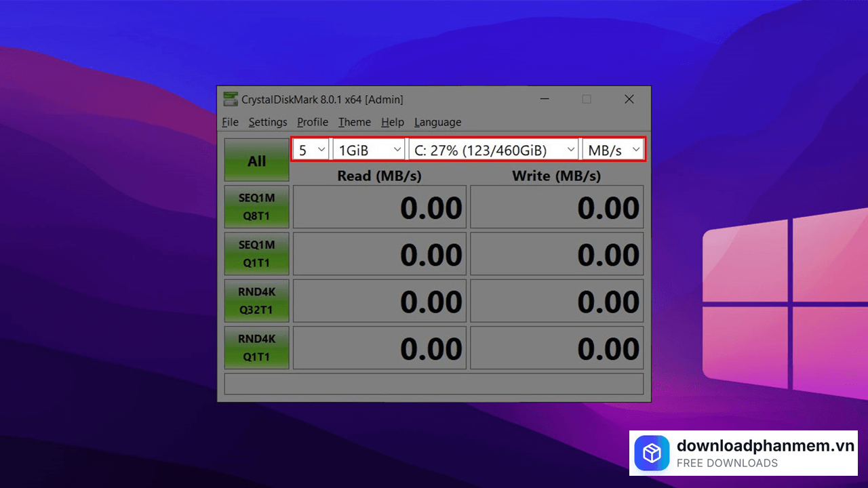Click the empty comment field at bottom
This screenshot has width=868, height=488.
tap(434, 384)
